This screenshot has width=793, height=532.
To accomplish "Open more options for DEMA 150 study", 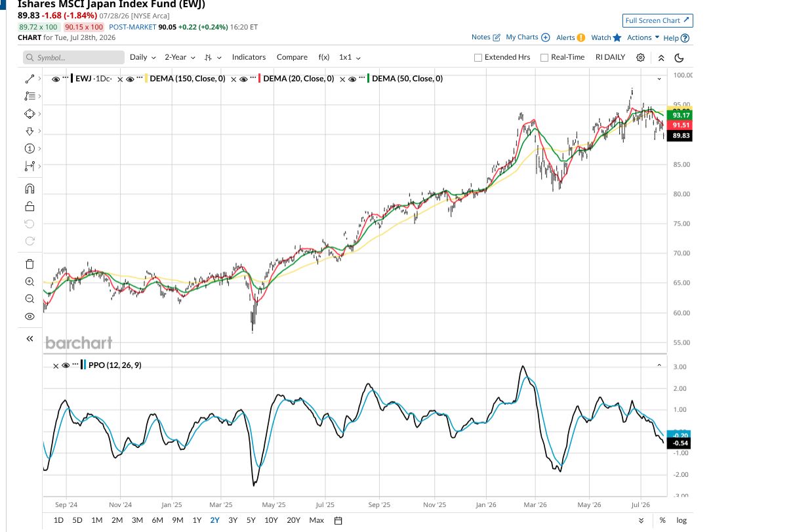I will point(140,79).
